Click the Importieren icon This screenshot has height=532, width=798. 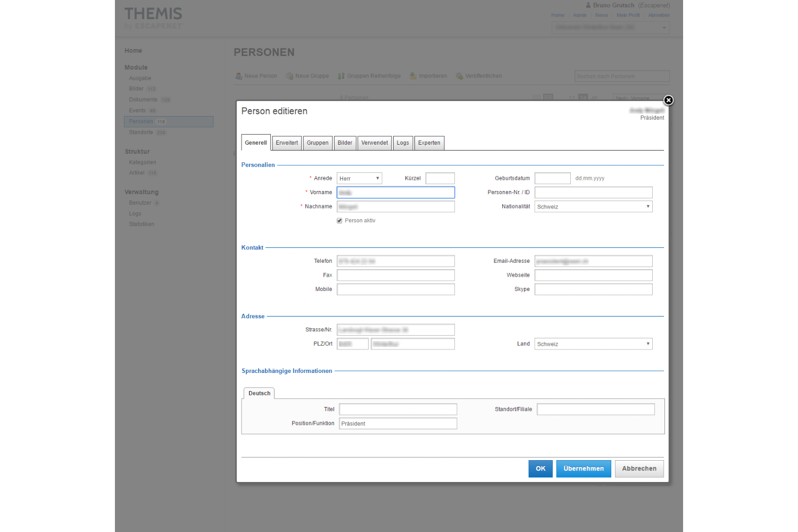[x=413, y=76]
